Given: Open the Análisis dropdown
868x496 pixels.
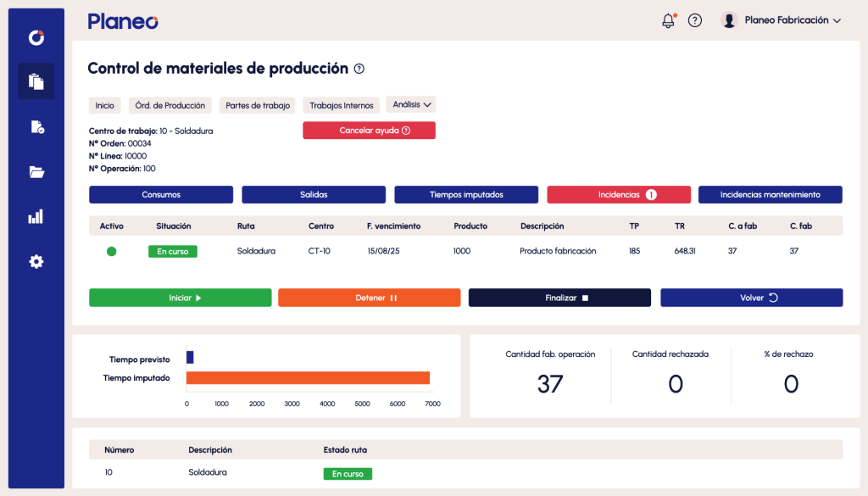Looking at the screenshot, I should tap(411, 103).
